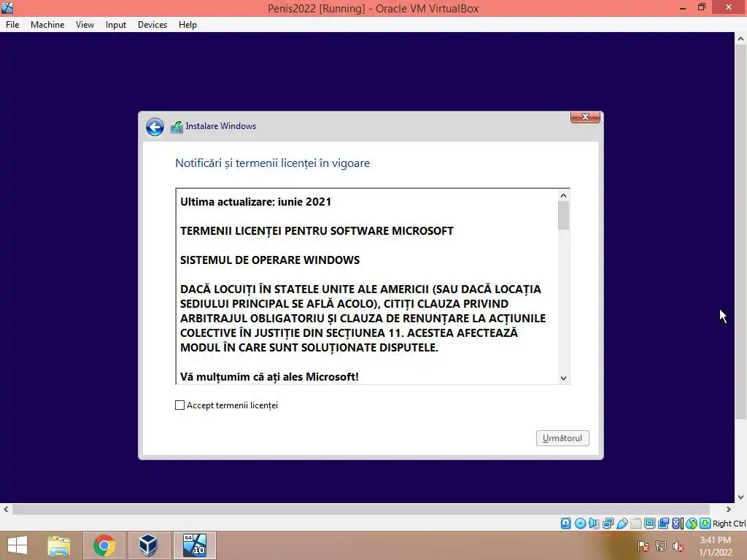Select the running VM taskbar icon
747x560 pixels.
[x=194, y=545]
